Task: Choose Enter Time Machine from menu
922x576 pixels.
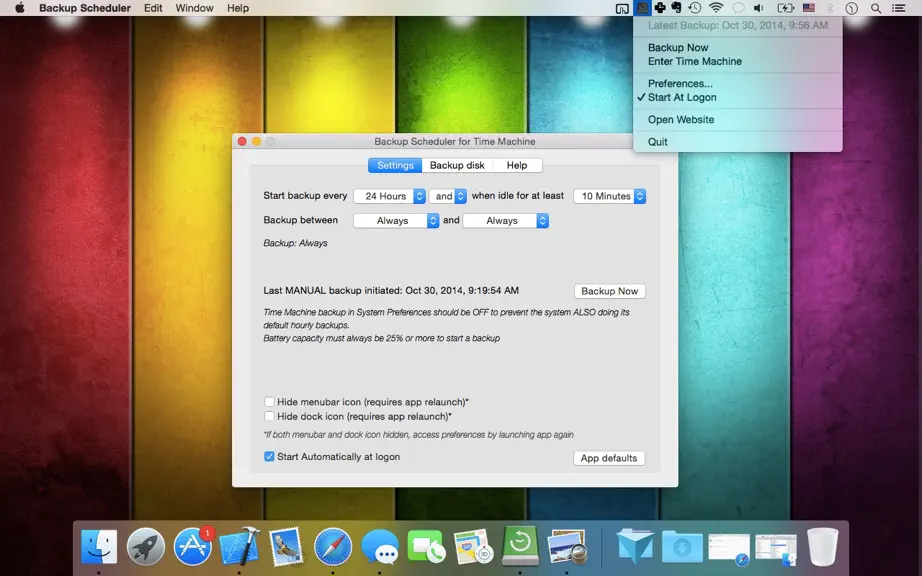Action: point(694,61)
